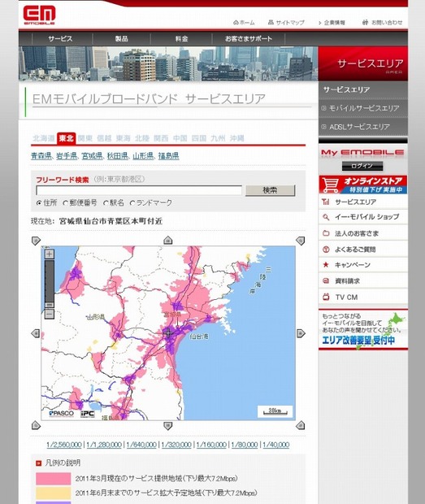The image size is (425, 504).
Task: Pan map to the lower-right
Action: point(300,426)
